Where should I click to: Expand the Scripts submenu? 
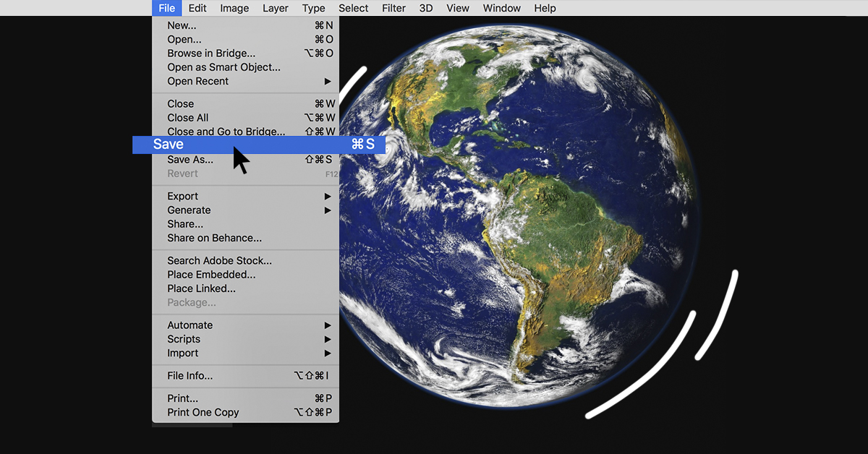[184, 339]
